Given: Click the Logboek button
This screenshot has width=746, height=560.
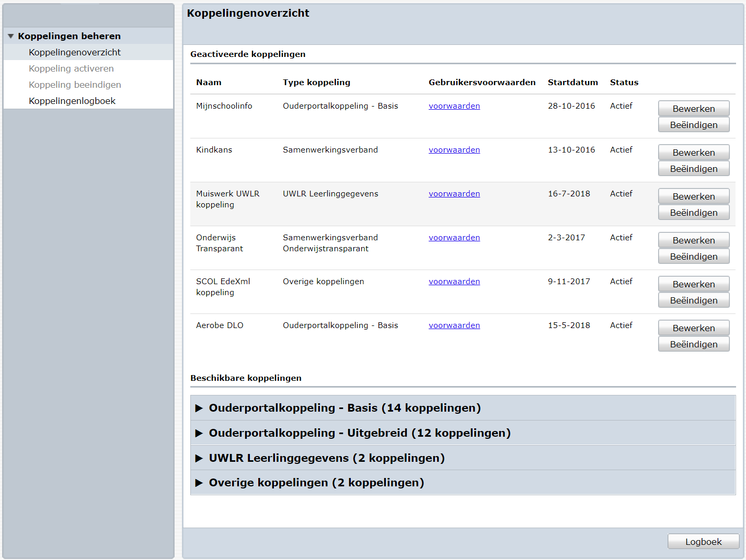Looking at the screenshot, I should (x=703, y=542).
